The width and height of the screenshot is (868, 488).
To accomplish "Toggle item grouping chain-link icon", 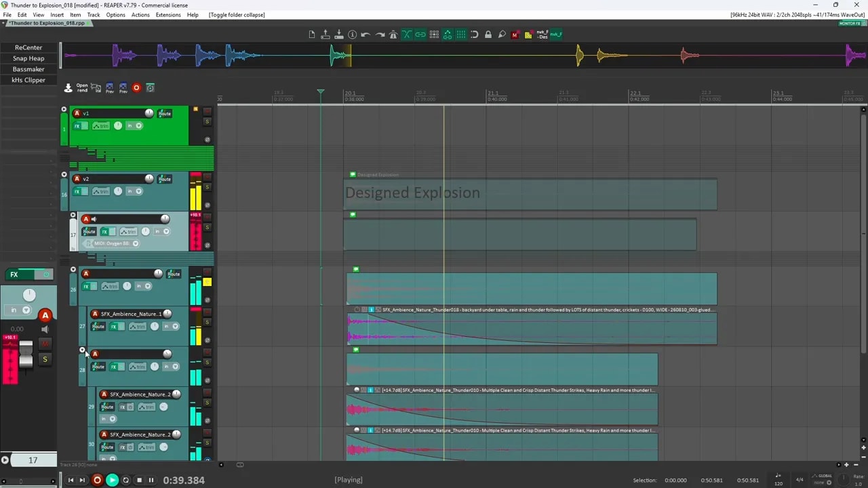I will [420, 35].
